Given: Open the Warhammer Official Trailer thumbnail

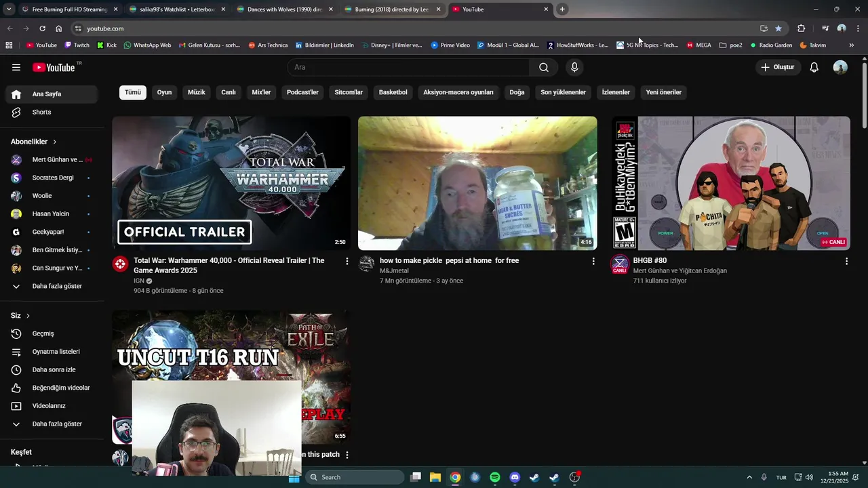Looking at the screenshot, I should point(231,183).
